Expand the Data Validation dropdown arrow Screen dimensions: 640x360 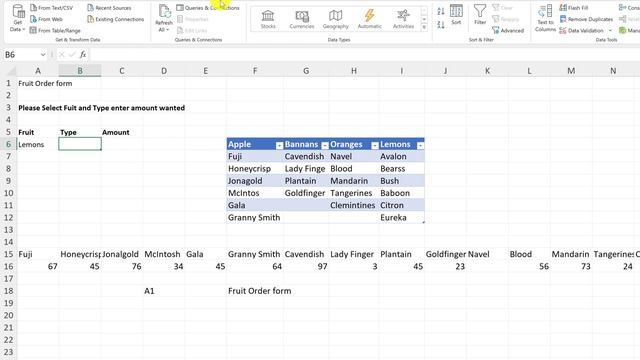(610, 31)
